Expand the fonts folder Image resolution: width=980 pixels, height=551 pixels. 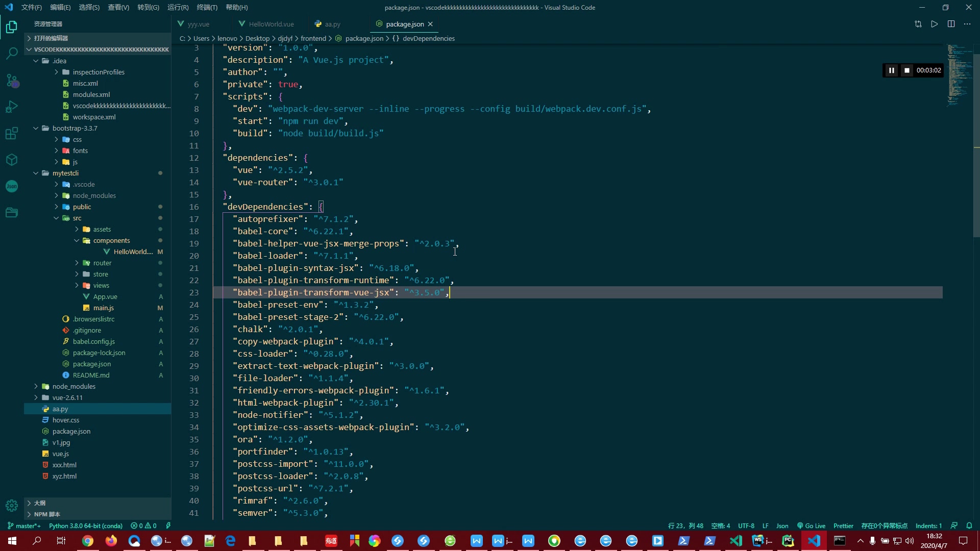tap(57, 151)
